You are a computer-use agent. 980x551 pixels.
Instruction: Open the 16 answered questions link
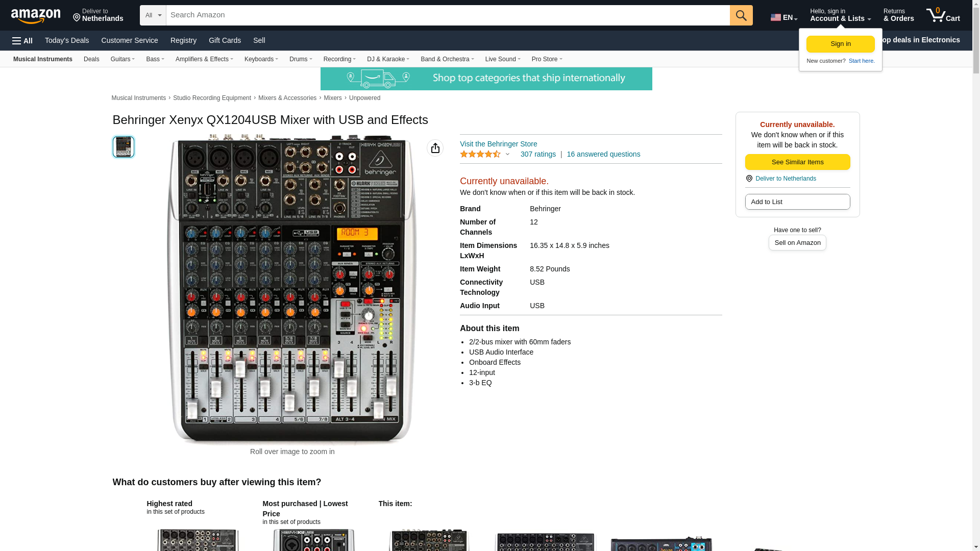point(603,154)
